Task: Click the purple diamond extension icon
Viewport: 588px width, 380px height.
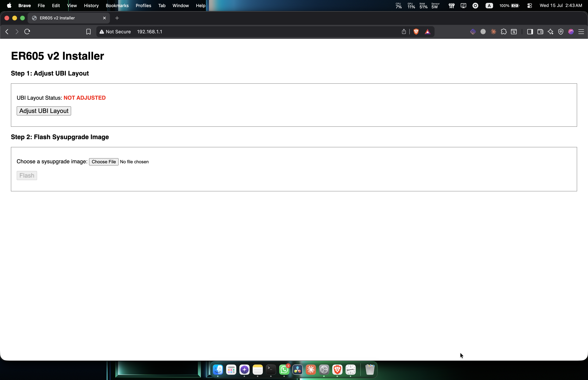Action: click(x=473, y=32)
